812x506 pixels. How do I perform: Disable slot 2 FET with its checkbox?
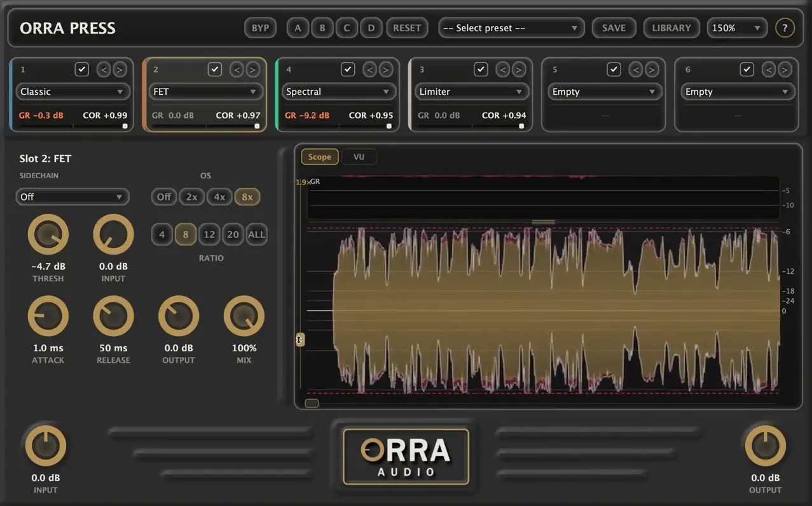pyautogui.click(x=215, y=69)
